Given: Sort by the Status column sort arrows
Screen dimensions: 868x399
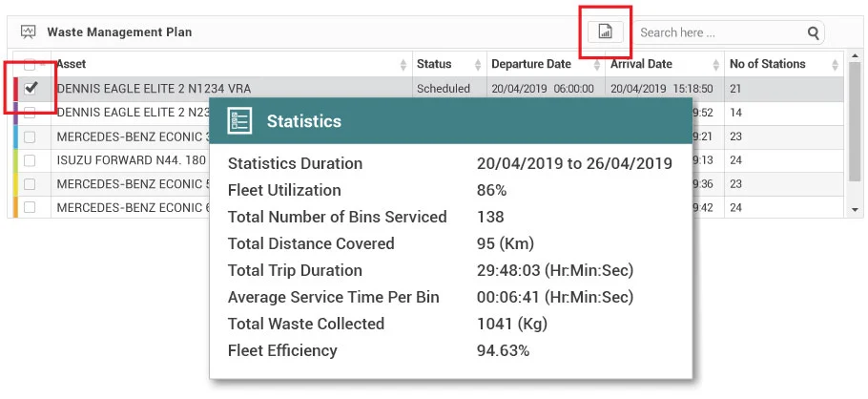Looking at the screenshot, I should (478, 65).
